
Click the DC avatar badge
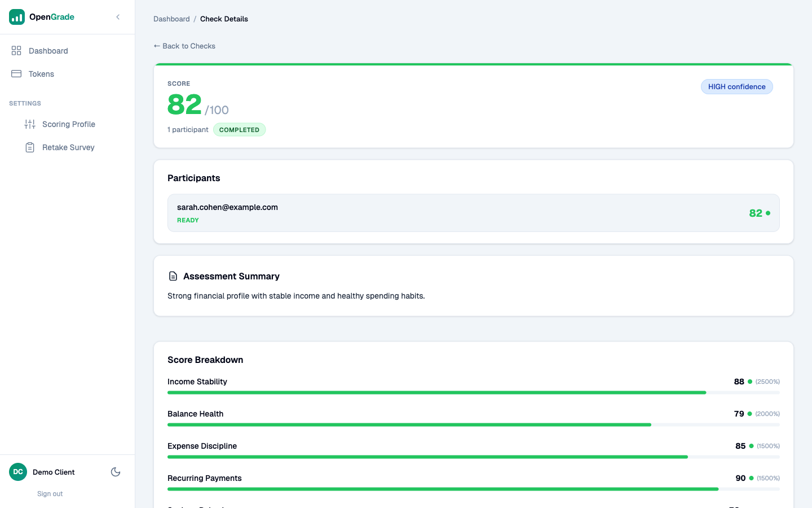[x=17, y=472]
